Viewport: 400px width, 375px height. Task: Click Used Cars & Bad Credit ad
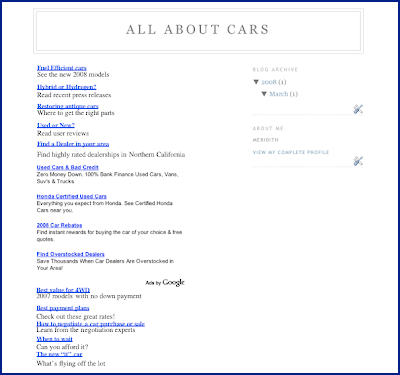(68, 167)
